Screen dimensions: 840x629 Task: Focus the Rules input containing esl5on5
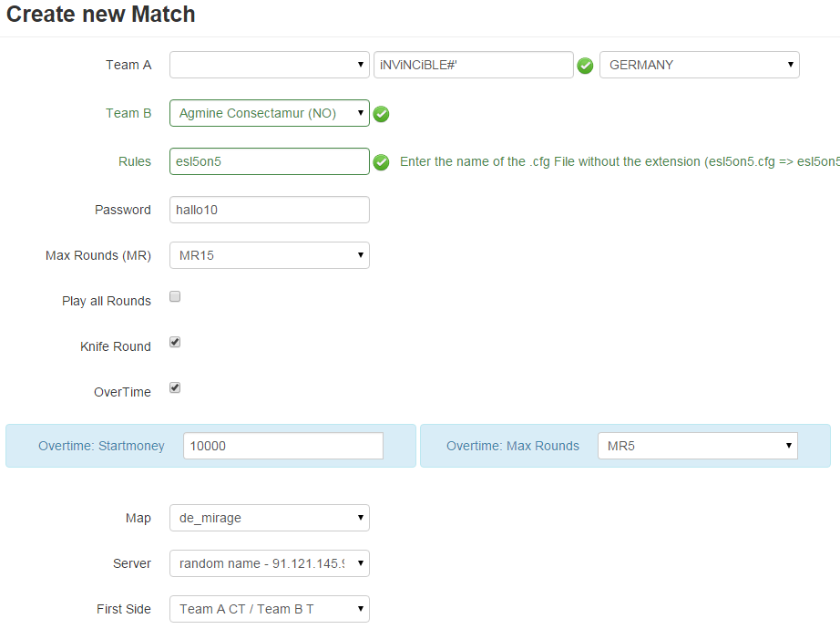[269, 161]
